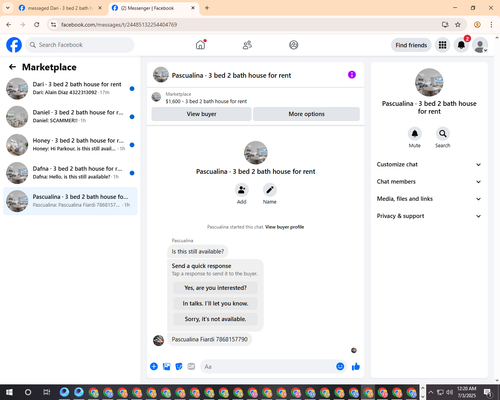The image size is (500, 400).
Task: Choose a GIF icon
Action: pos(191,367)
